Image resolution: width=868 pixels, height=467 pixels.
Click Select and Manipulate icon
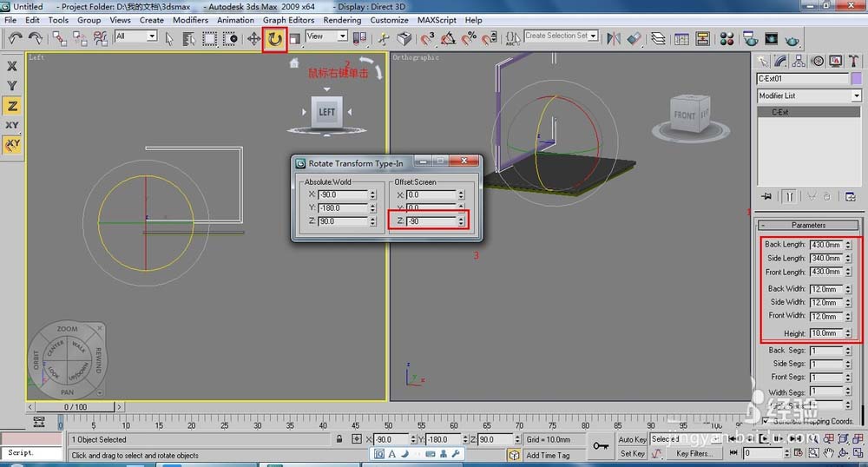pyautogui.click(x=384, y=38)
